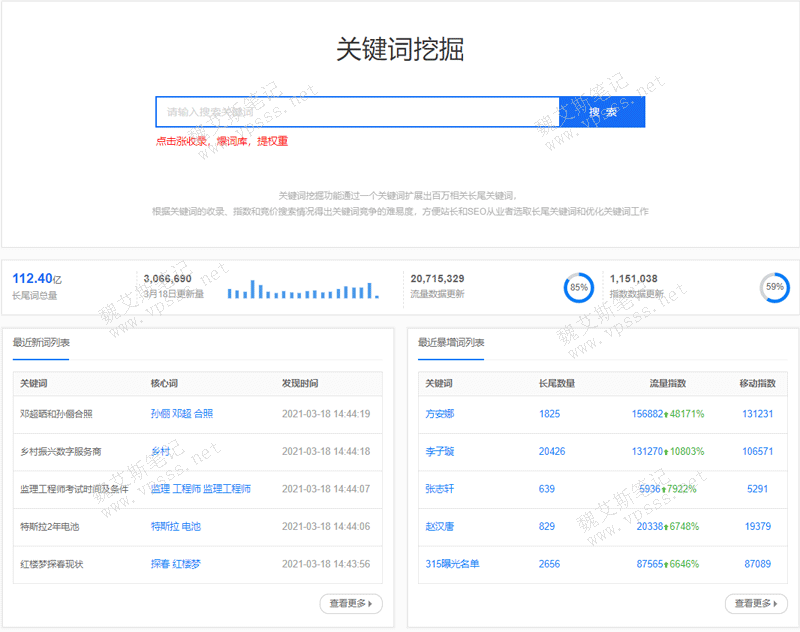
Task: Click the daily update bar chart
Action: (303, 288)
